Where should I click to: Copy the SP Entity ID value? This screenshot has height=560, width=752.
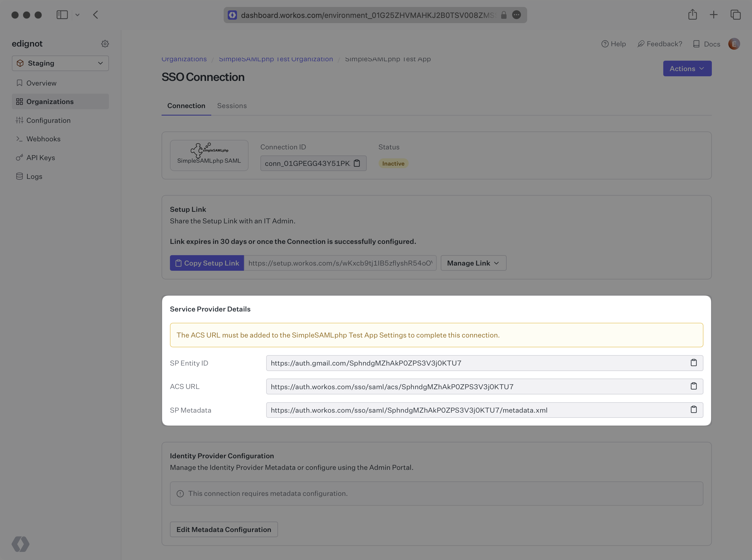click(x=693, y=363)
